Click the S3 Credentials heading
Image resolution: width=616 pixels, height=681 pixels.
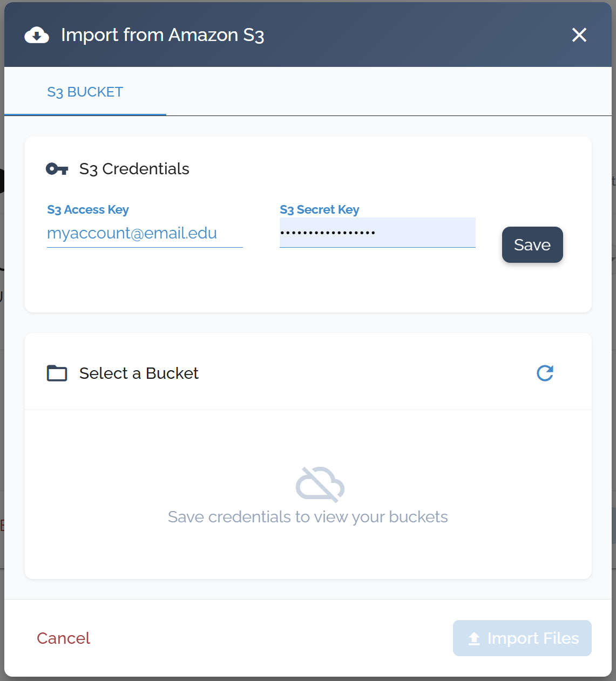tap(134, 169)
